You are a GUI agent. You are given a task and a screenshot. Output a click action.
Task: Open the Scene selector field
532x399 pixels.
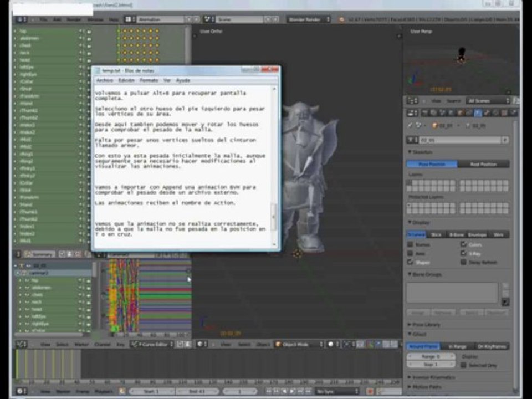click(x=239, y=19)
